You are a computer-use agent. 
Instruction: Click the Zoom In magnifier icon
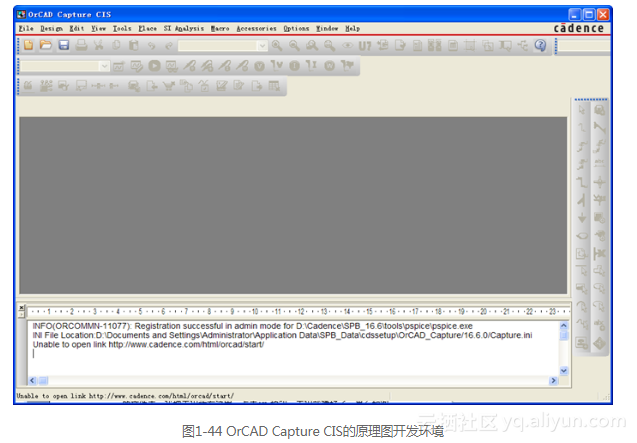[277, 46]
